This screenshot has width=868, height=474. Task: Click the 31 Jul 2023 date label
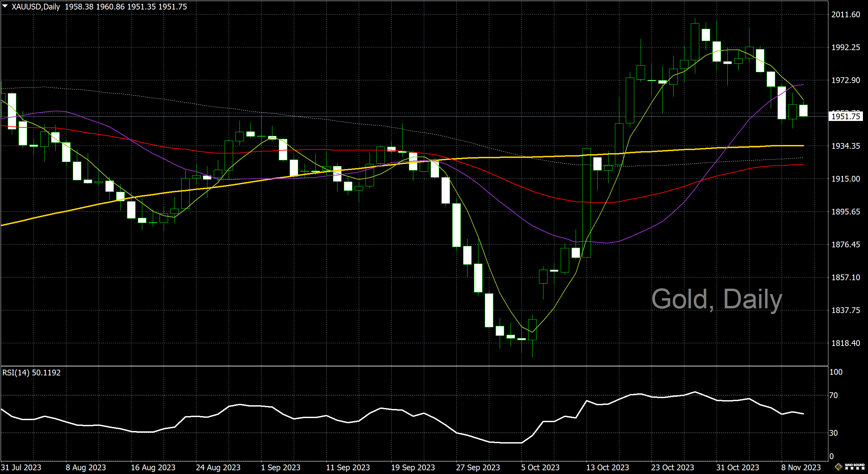click(x=21, y=468)
